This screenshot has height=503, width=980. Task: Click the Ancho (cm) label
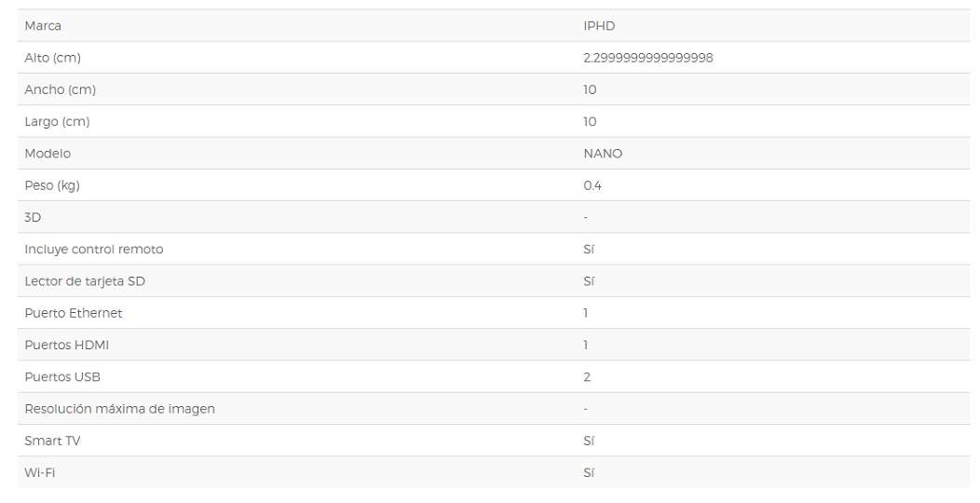pyautogui.click(x=60, y=89)
